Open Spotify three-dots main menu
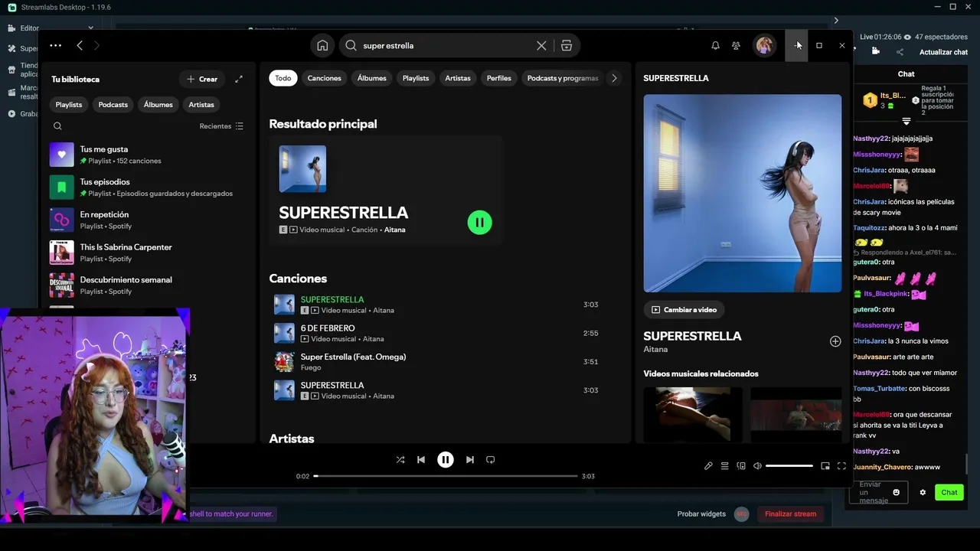This screenshot has height=551, width=980. pos(55,45)
